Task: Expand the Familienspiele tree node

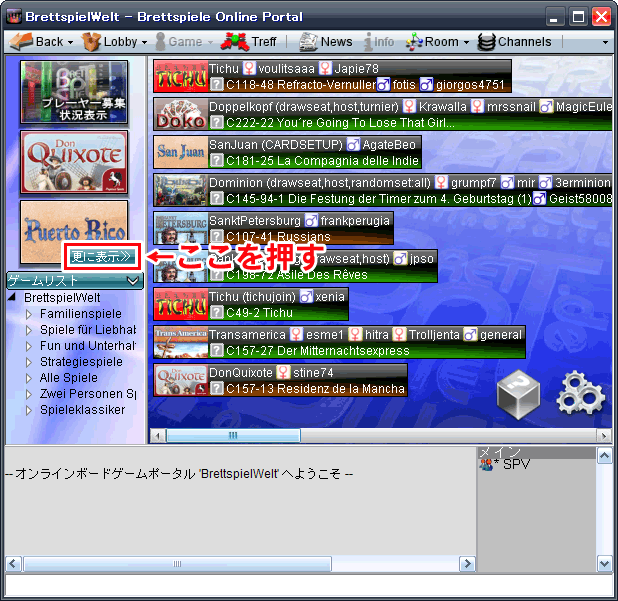Action: click(28, 314)
